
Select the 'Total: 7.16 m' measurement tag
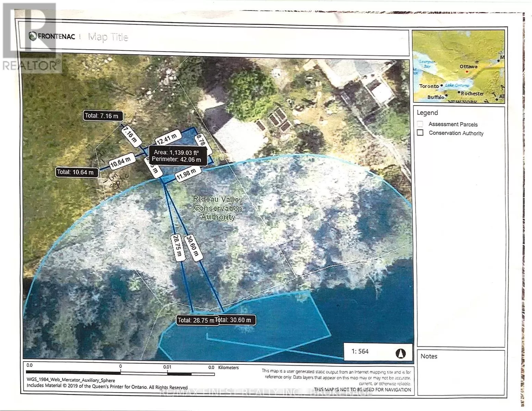pos(101,116)
